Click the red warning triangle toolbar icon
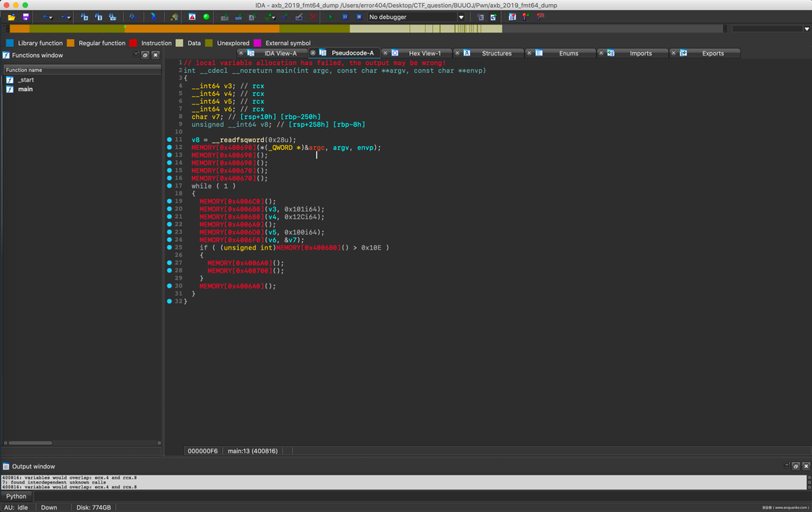Image resolution: width=812 pixels, height=512 pixels. pyautogui.click(x=192, y=17)
